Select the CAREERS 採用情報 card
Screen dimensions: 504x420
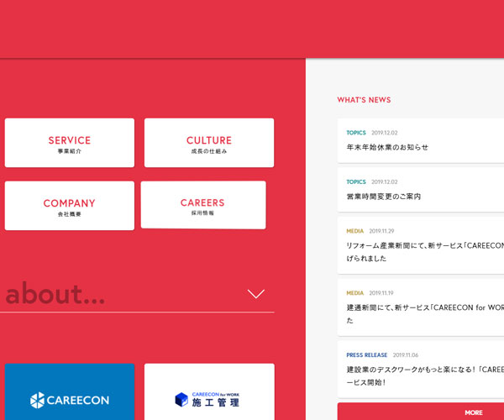pos(202,205)
